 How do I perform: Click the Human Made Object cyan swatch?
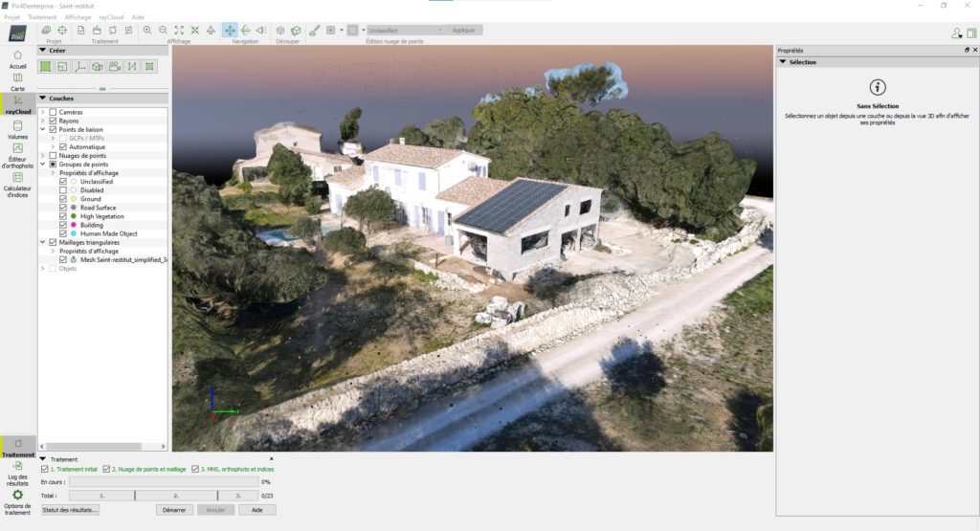click(73, 233)
